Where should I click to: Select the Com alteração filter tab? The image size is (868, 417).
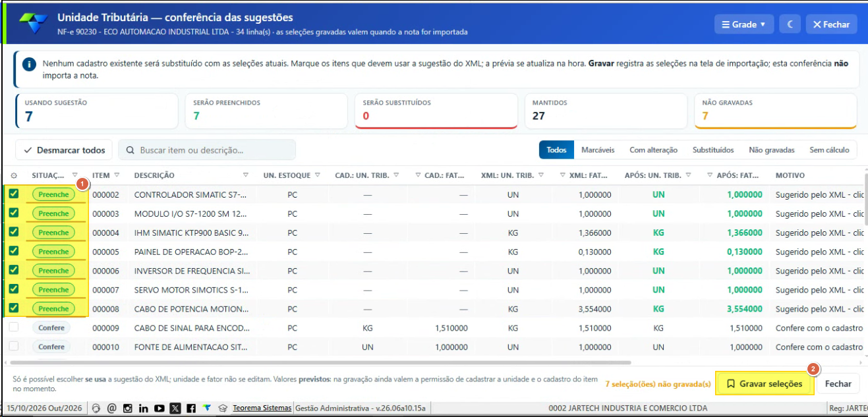point(653,150)
